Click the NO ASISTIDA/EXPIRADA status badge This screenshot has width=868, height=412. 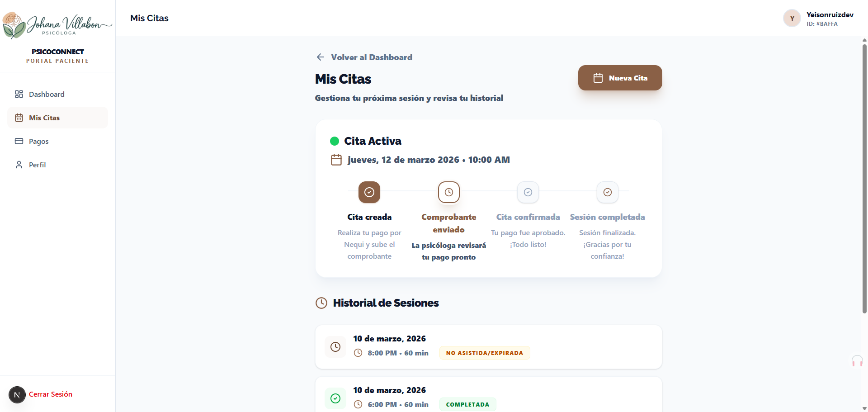[x=484, y=353]
